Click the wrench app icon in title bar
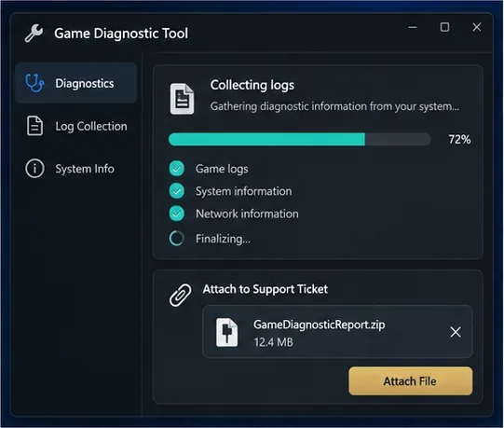This screenshot has width=504, height=428. pos(34,33)
